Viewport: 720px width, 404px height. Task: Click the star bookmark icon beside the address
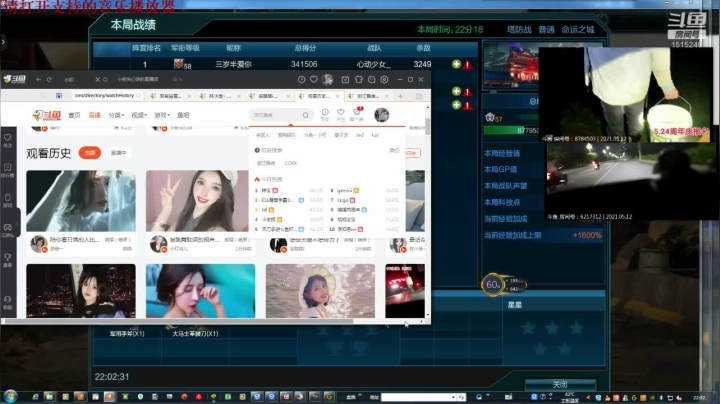pyautogui.click(x=139, y=95)
